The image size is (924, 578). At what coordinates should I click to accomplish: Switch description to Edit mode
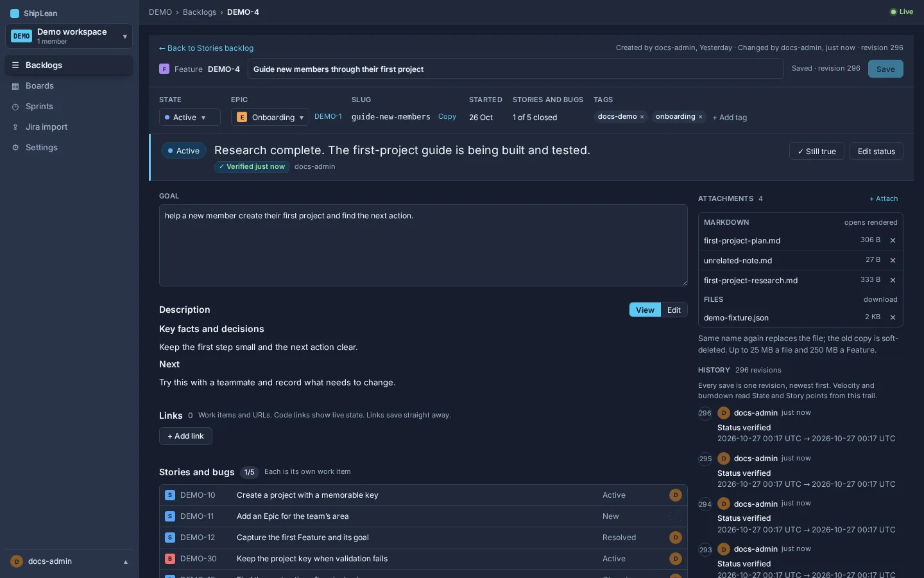click(x=674, y=310)
